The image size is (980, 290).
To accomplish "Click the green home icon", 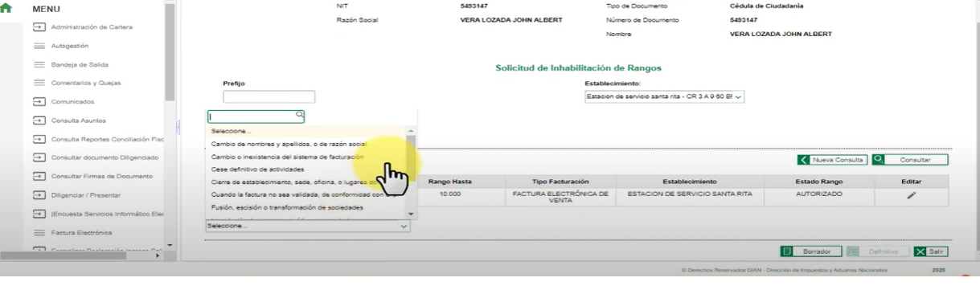I will (x=9, y=9).
